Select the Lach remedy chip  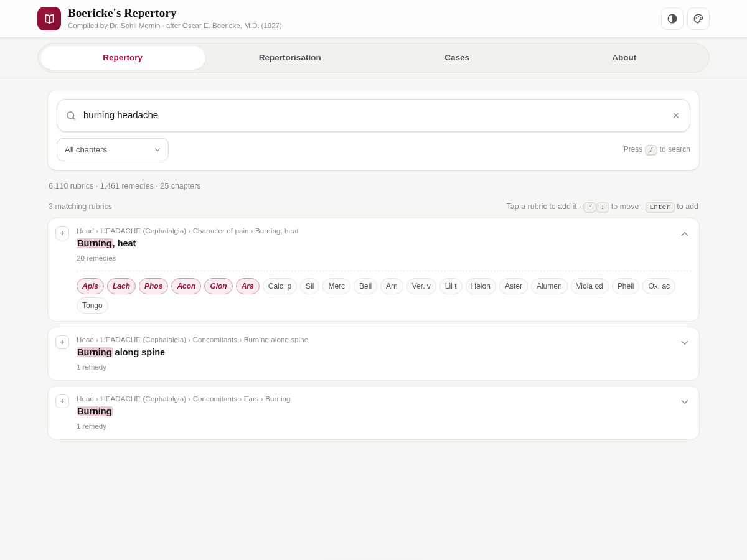(121, 286)
